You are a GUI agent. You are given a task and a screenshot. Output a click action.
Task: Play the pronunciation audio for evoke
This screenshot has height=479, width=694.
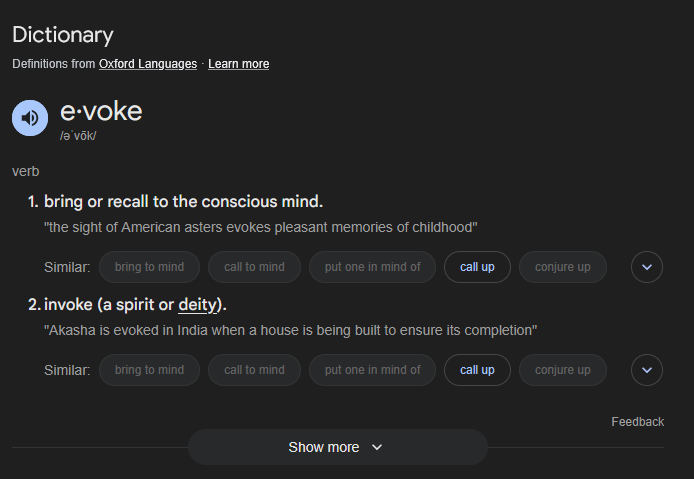(30, 118)
